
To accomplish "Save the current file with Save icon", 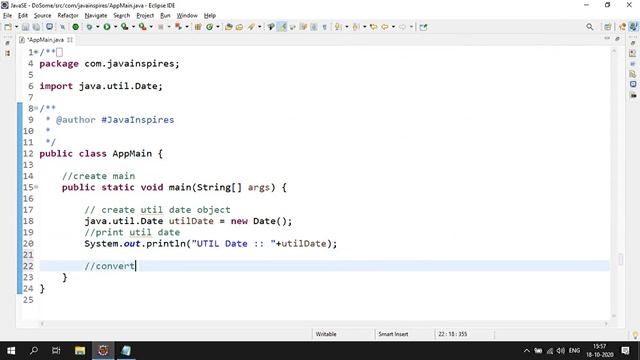I will (25, 27).
